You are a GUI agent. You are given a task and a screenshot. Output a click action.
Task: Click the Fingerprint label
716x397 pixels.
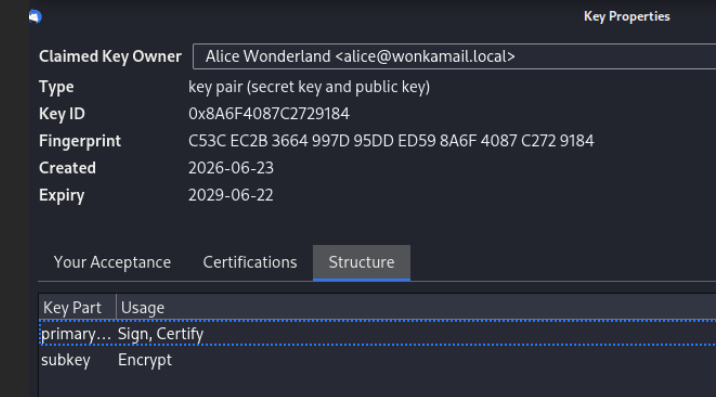coord(80,141)
